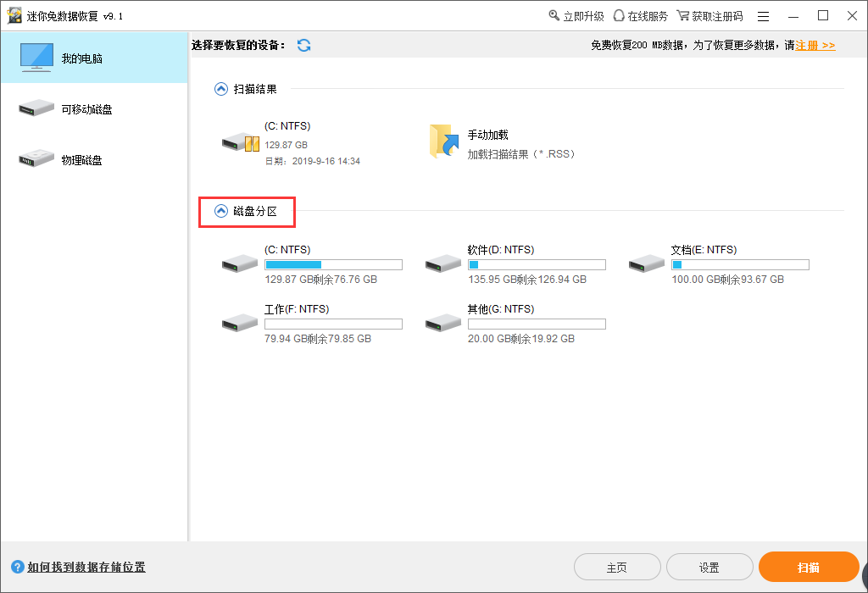Close the application window
The width and height of the screenshot is (868, 593).
click(853, 16)
